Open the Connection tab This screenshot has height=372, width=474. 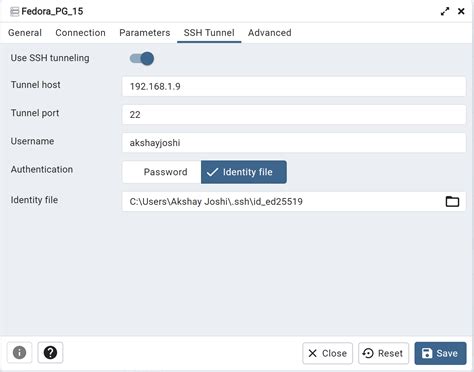coord(80,33)
